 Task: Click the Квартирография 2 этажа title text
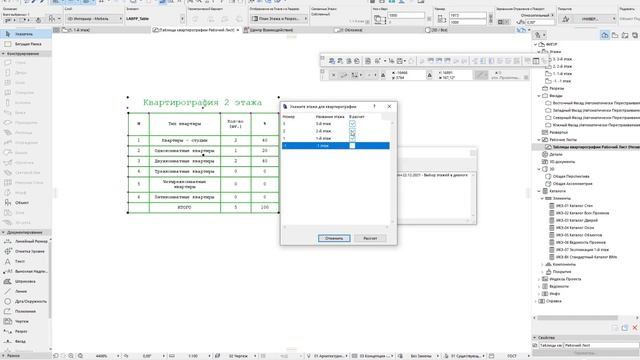tap(202, 102)
